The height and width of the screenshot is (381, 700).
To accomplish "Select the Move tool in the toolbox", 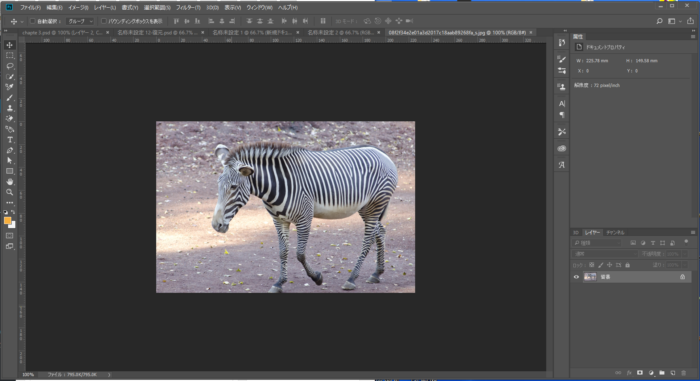I will 9,45.
